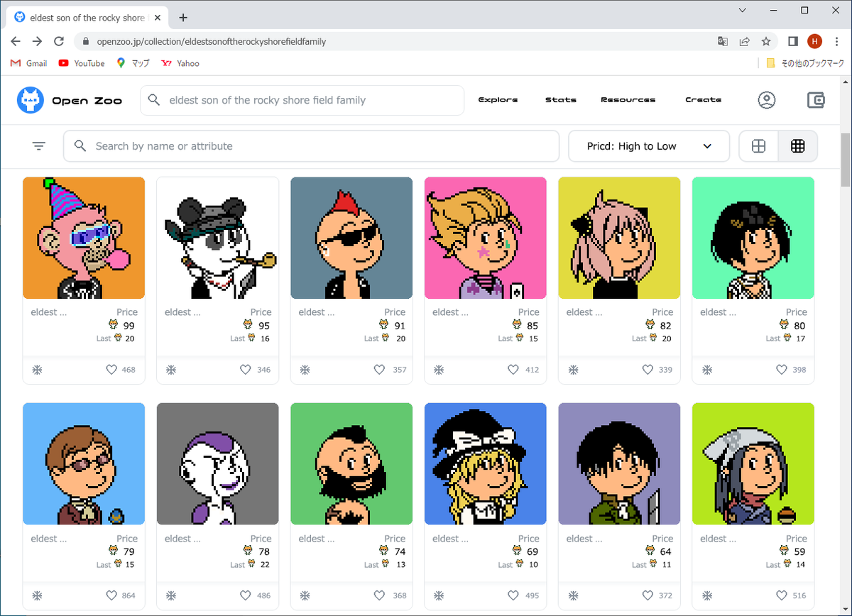Like the item priced 82

click(648, 370)
